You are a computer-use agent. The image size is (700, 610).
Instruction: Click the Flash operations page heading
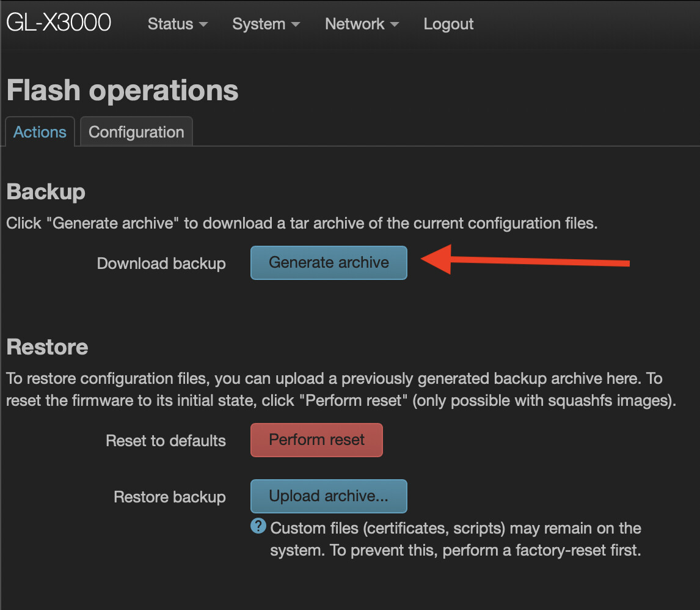(122, 90)
